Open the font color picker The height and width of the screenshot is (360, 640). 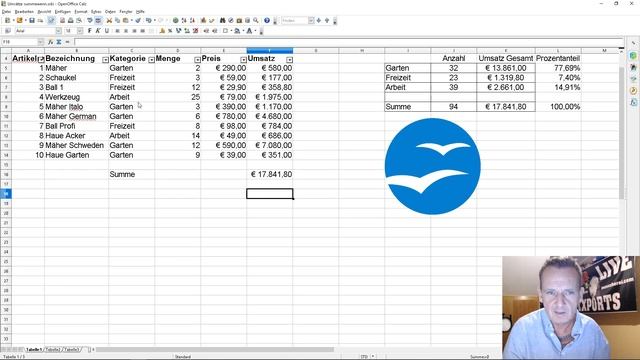(x=249, y=31)
